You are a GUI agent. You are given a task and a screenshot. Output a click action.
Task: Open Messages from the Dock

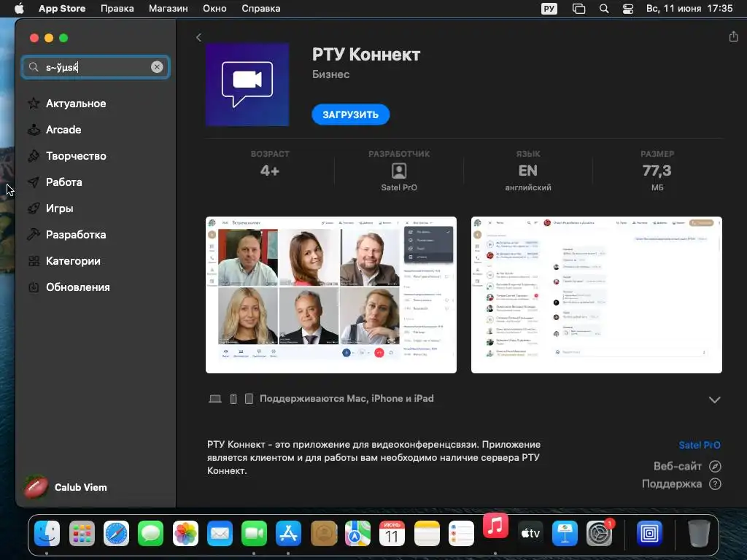pos(150,533)
